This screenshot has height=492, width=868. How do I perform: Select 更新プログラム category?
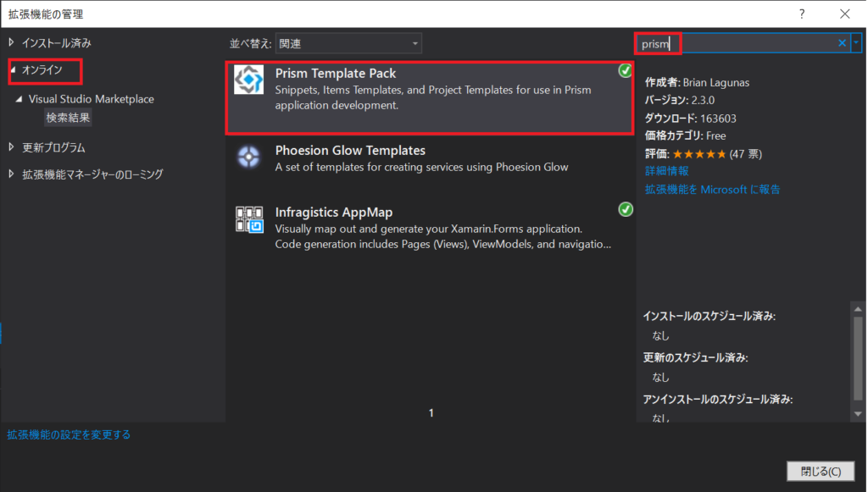[53, 147]
